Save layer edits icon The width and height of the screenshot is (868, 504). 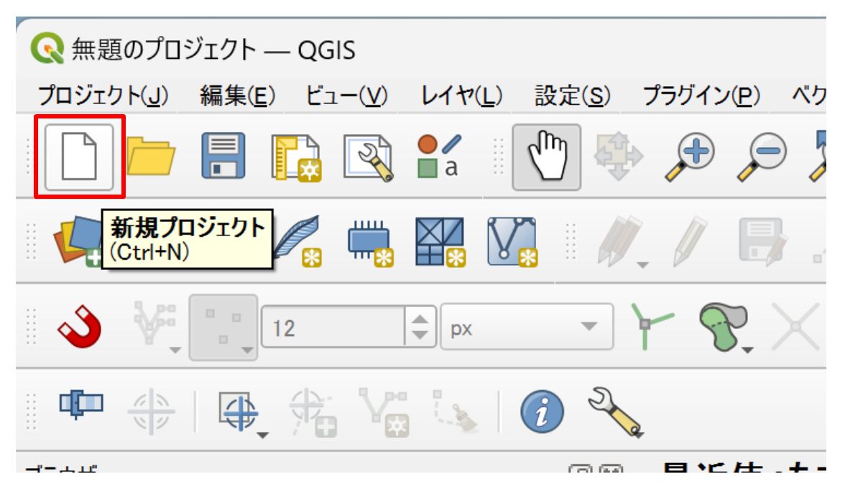[x=762, y=241]
